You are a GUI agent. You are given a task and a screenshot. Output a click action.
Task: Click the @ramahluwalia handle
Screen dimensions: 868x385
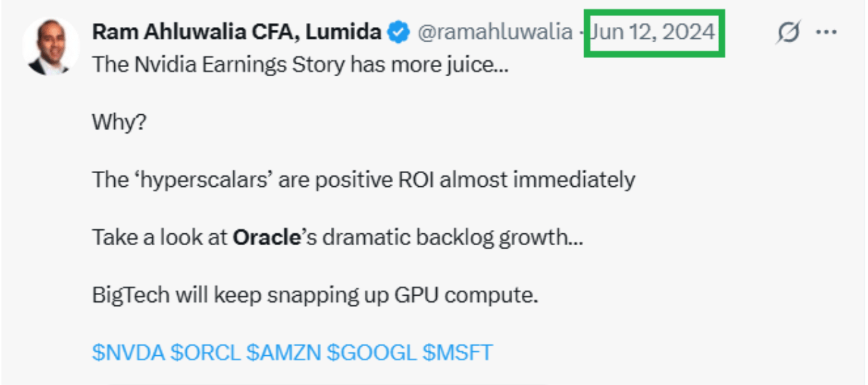tap(495, 32)
